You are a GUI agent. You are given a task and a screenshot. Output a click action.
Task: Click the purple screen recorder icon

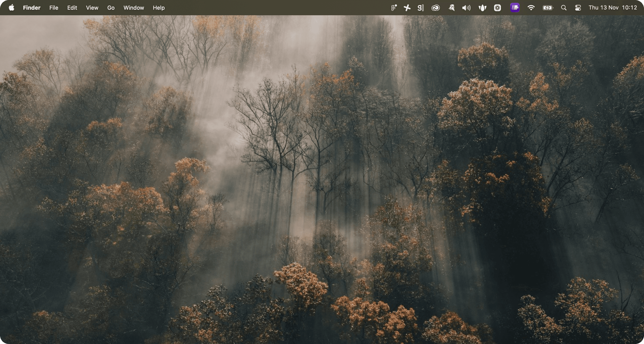point(515,8)
